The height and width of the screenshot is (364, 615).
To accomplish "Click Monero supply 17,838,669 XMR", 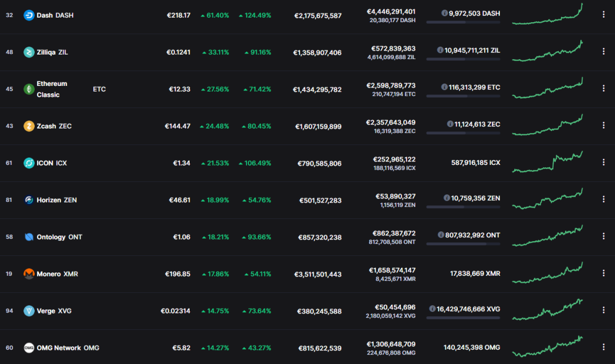I will pos(475,274).
